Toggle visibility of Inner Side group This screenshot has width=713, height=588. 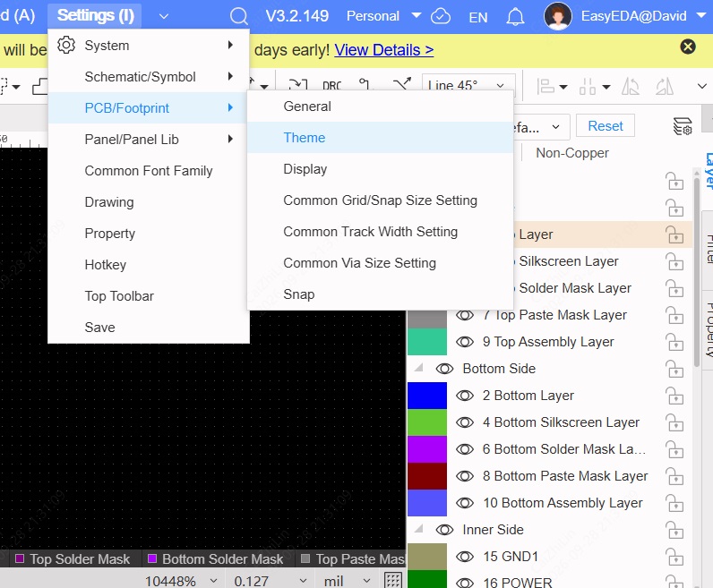444,530
